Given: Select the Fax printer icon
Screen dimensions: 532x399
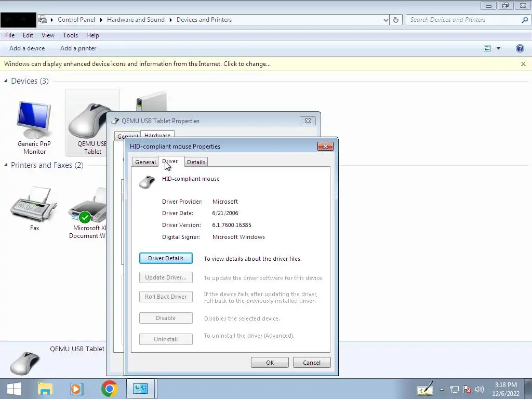Looking at the screenshot, I should click(34, 204).
